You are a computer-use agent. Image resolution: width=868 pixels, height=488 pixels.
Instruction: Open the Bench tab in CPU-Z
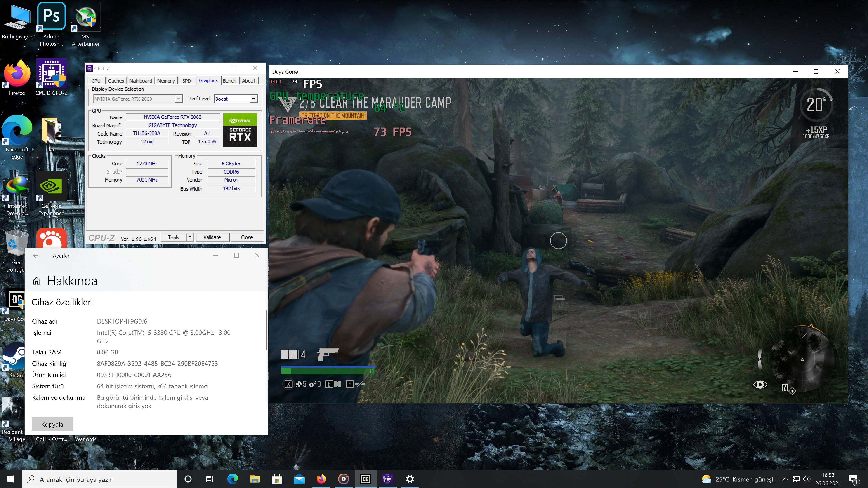pyautogui.click(x=229, y=81)
